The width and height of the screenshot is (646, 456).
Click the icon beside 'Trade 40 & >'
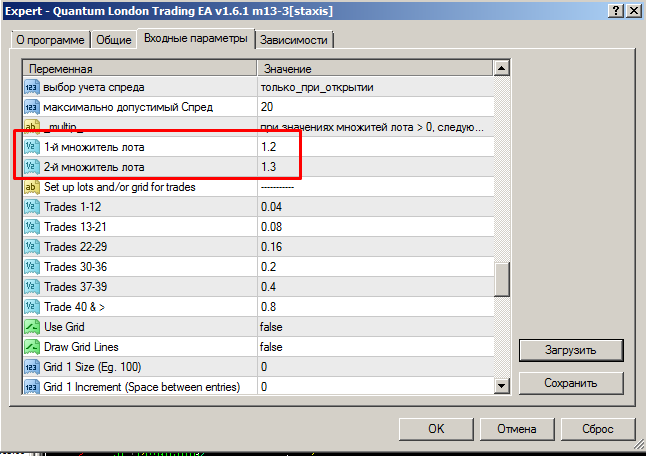click(x=32, y=307)
